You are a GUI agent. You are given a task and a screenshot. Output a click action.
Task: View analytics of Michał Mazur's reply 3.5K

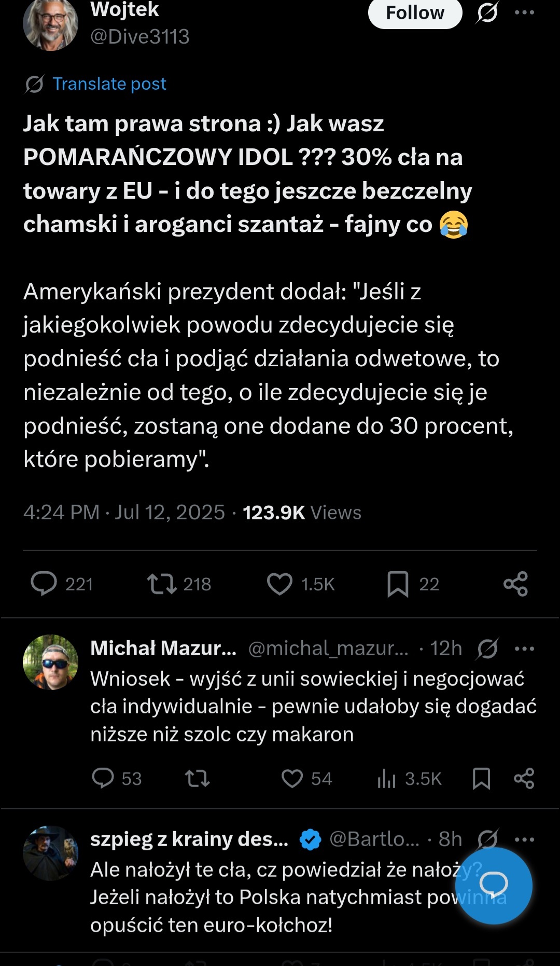click(387, 778)
